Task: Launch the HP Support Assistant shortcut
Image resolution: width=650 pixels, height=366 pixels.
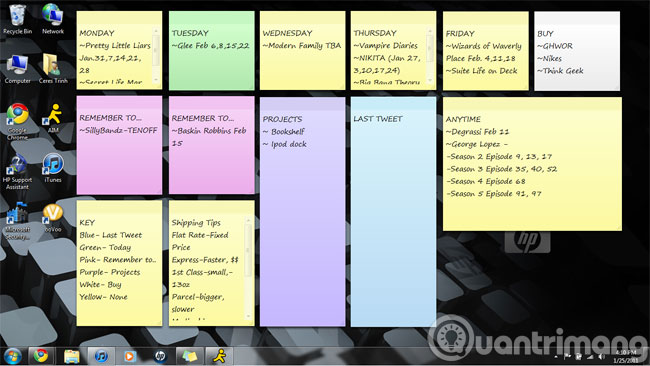Action: tap(17, 172)
